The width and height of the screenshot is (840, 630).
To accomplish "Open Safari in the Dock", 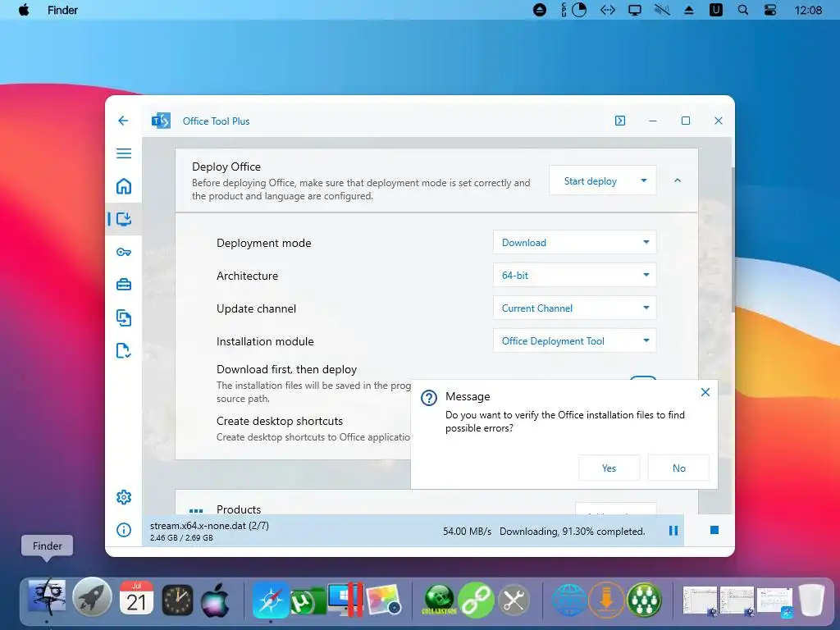I will 271,600.
